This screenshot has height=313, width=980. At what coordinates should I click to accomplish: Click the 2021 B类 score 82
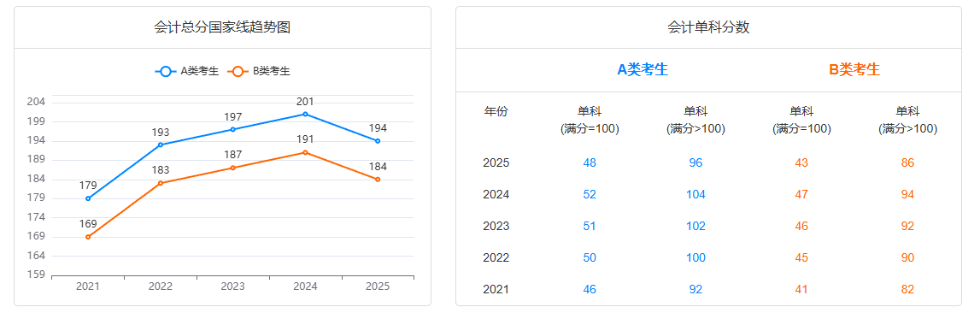tap(907, 290)
